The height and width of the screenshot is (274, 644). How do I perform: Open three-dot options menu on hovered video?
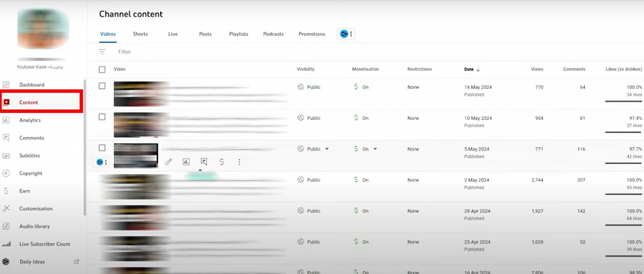click(239, 162)
